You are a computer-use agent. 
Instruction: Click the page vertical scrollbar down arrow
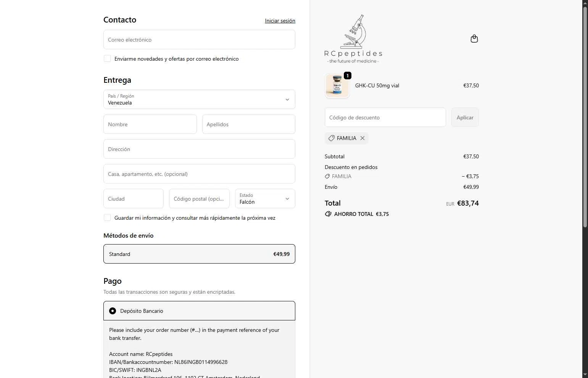(585, 375)
